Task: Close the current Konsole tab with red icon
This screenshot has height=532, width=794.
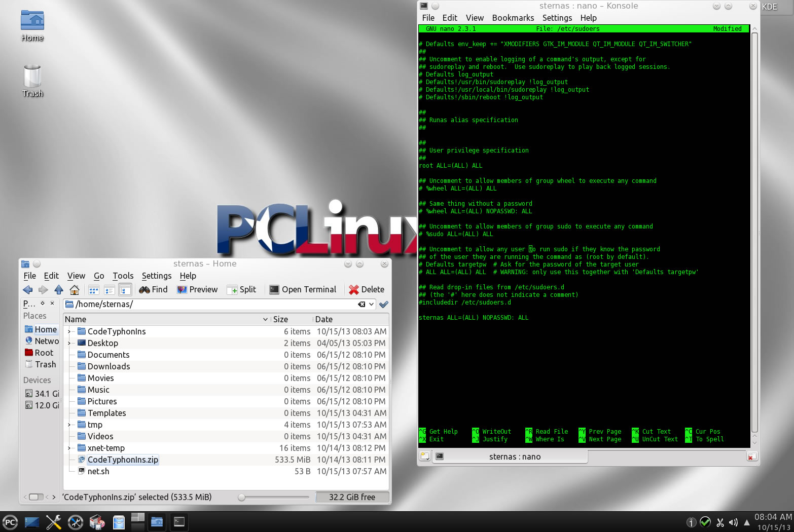Action: 751,457
